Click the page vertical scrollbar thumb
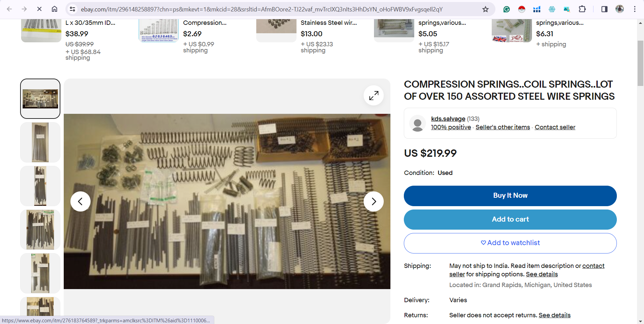This screenshot has width=644, height=324. pos(640,64)
